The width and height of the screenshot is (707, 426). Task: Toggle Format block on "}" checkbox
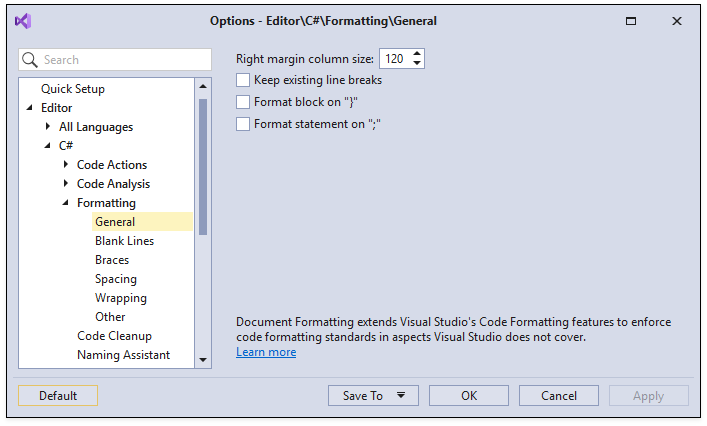243,102
